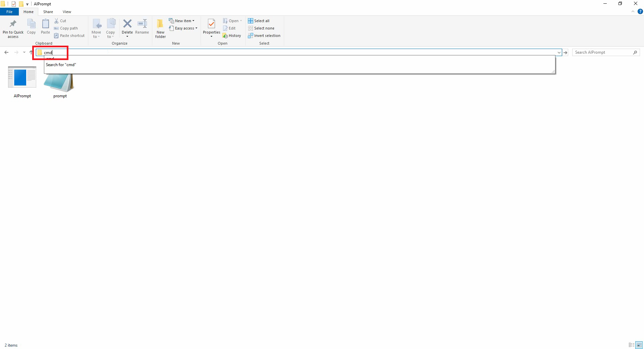
Task: Click the Delete ribbon button
Action: [x=127, y=26]
